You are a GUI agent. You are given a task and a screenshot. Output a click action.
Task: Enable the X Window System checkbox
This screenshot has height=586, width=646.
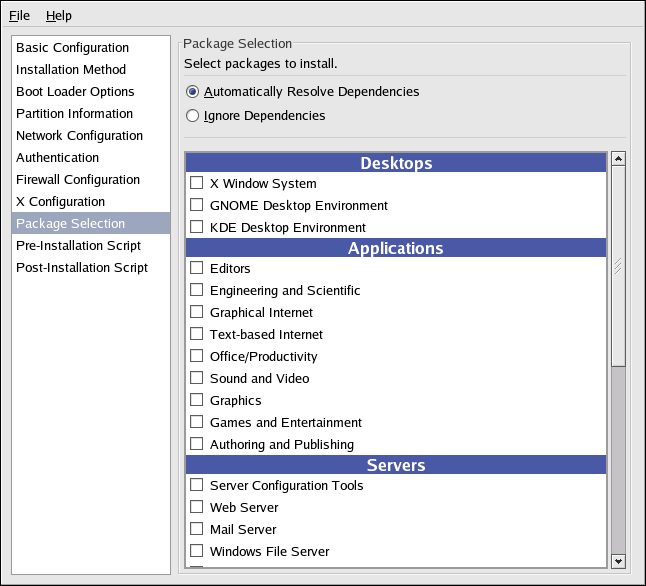[x=197, y=184]
